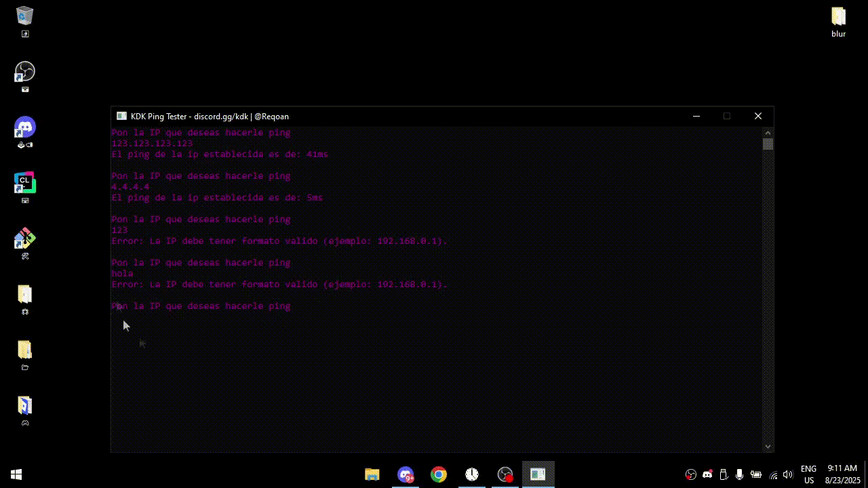The width and height of the screenshot is (868, 488).
Task: Open the OBS Studio desktop shortcut
Action: pos(25,72)
